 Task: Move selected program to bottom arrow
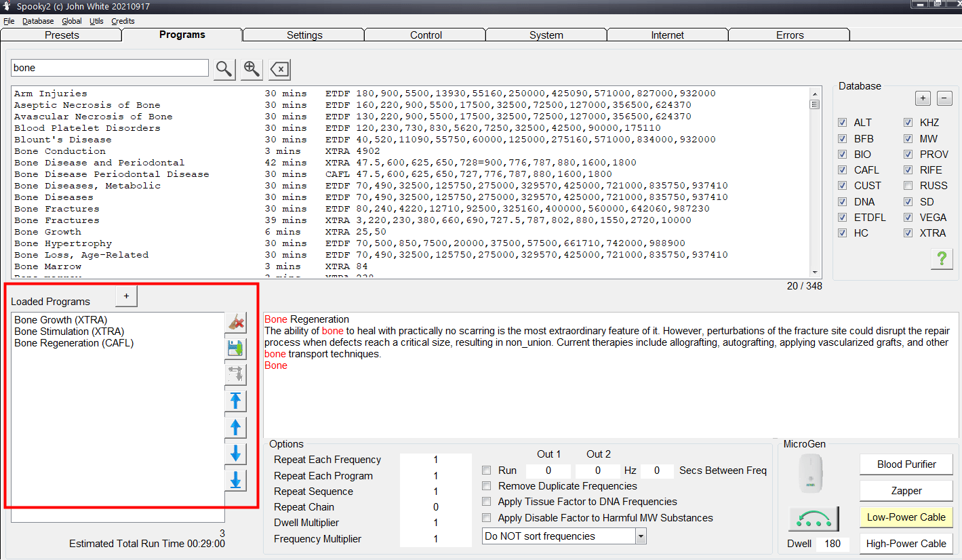tap(236, 480)
